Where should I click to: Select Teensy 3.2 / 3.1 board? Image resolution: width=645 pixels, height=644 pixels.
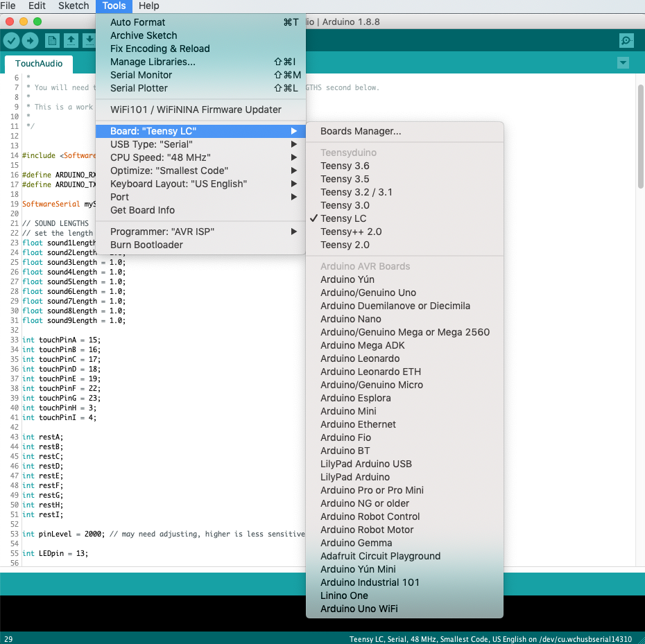pyautogui.click(x=405, y=192)
